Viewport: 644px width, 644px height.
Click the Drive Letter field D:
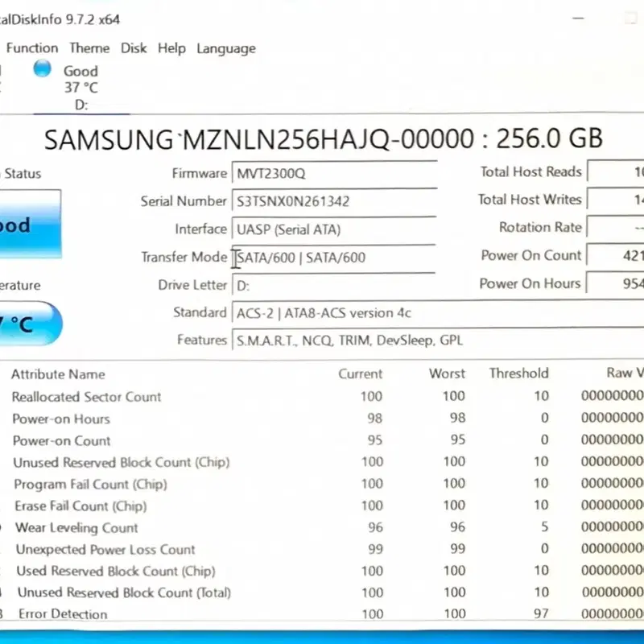334,286
